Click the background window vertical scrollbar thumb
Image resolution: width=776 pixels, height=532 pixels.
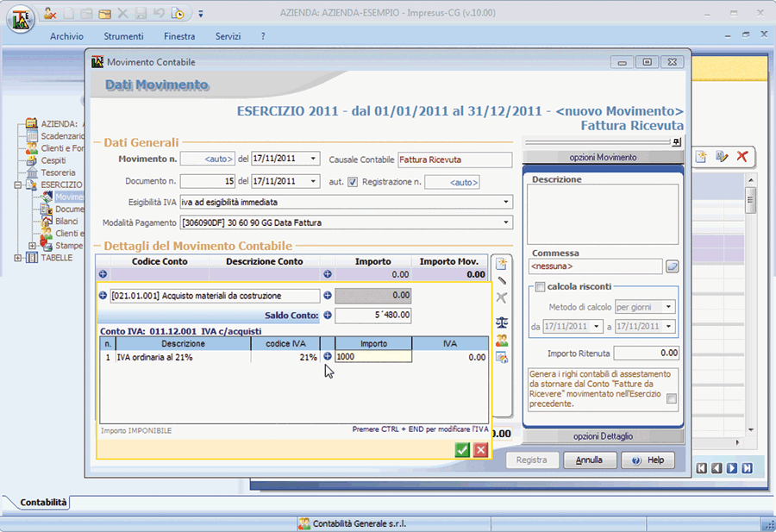coord(751,200)
